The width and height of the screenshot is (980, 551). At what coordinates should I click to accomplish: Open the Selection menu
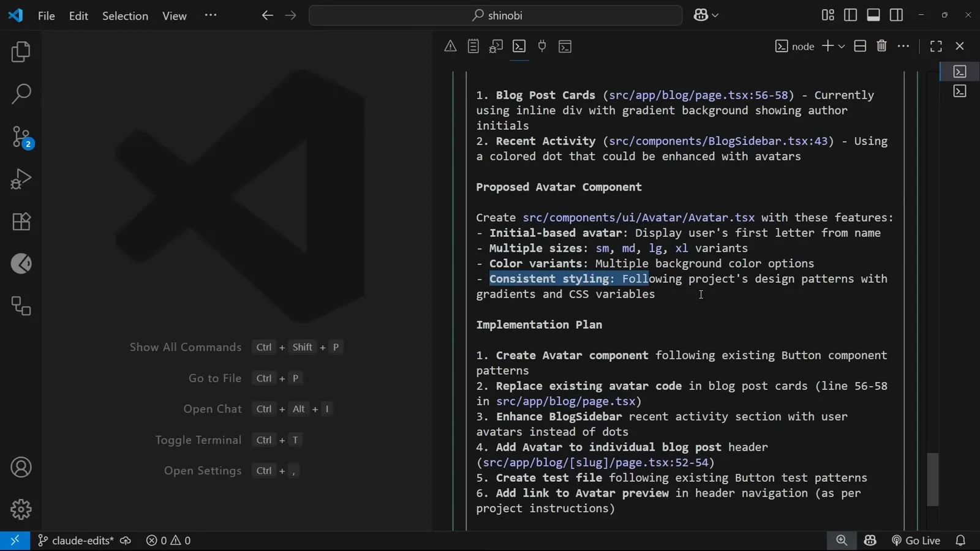[x=125, y=16]
